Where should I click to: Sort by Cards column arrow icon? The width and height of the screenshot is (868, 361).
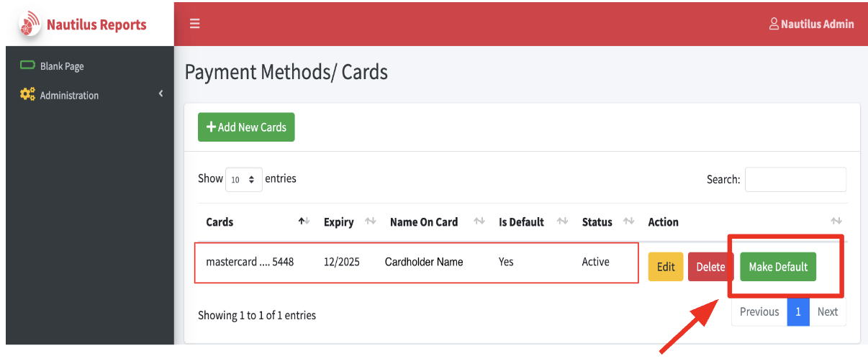pos(304,221)
